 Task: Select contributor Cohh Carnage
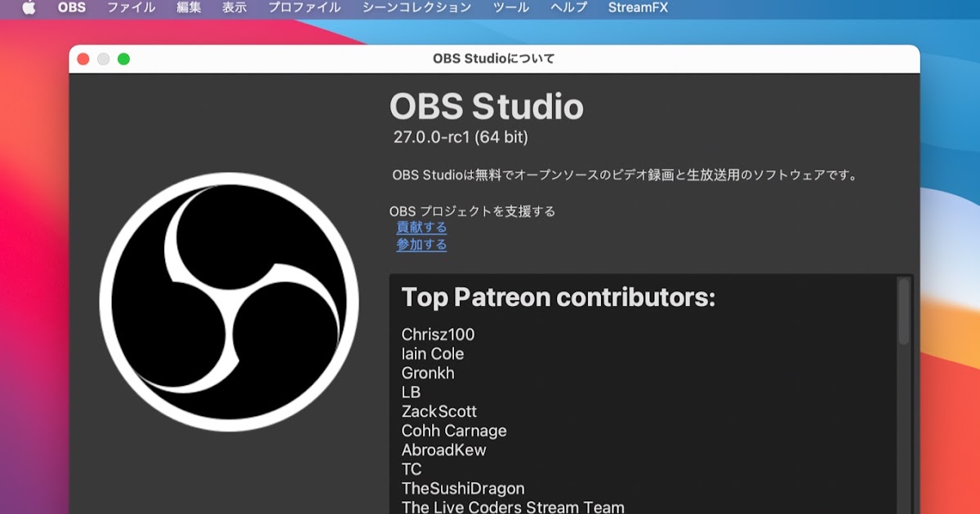tap(454, 431)
